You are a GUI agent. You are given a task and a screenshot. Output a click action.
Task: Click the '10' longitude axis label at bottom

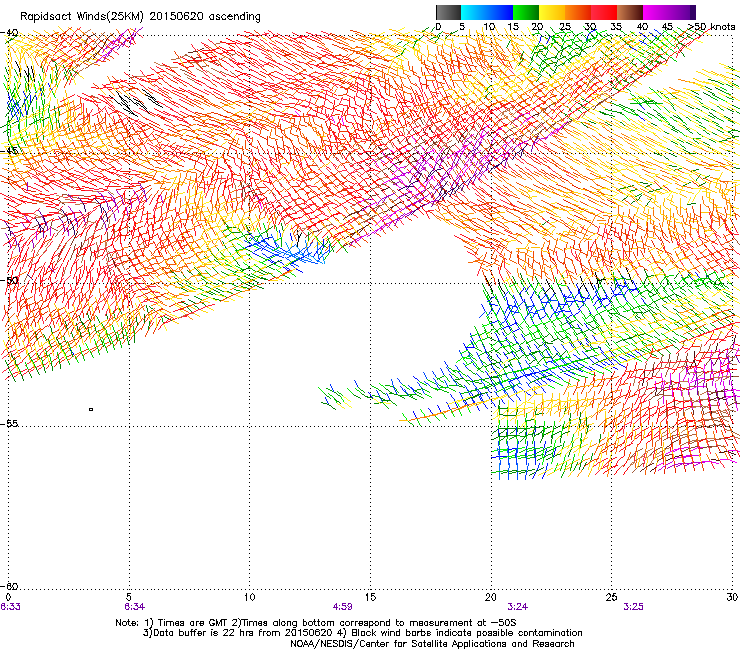(250, 597)
